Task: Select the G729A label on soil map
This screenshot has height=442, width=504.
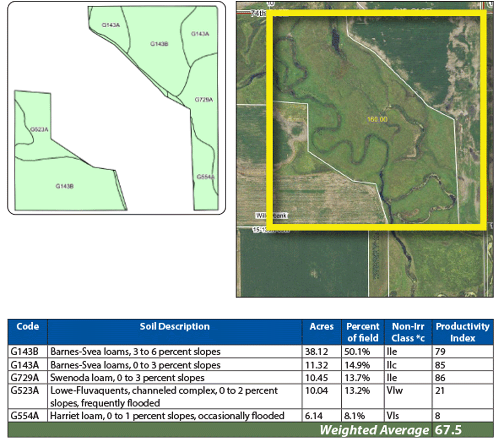Action: (x=204, y=100)
